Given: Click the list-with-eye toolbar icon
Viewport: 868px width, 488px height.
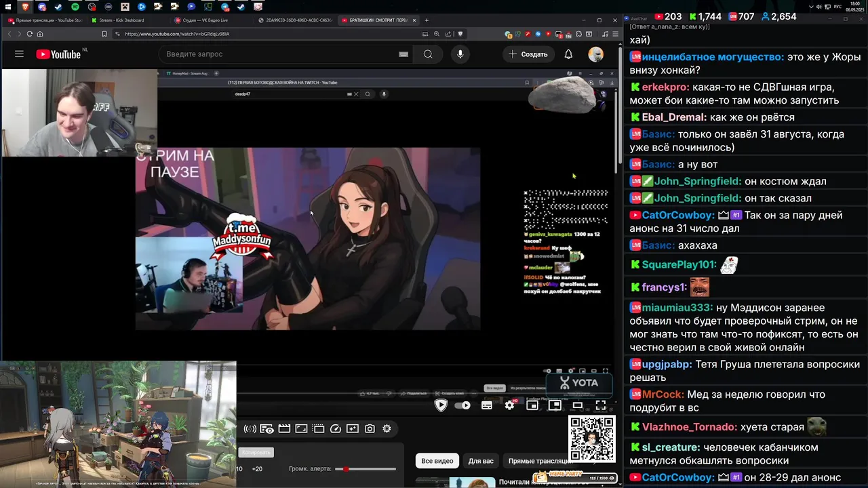Looking at the screenshot, I should 267,428.
